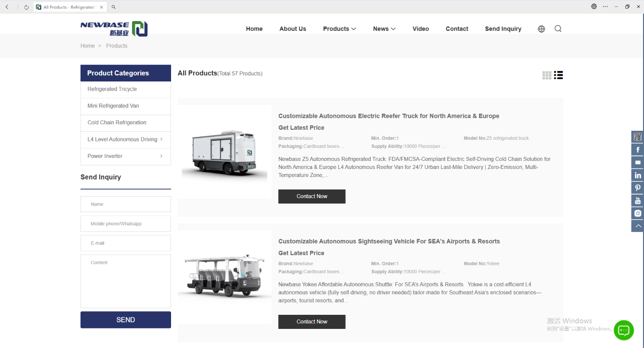Click the LinkedIn sidebar icon

(x=637, y=175)
